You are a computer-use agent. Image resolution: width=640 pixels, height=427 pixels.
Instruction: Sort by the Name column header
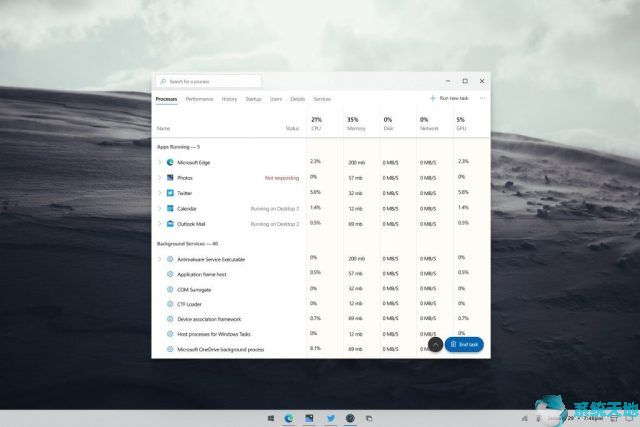pos(163,128)
